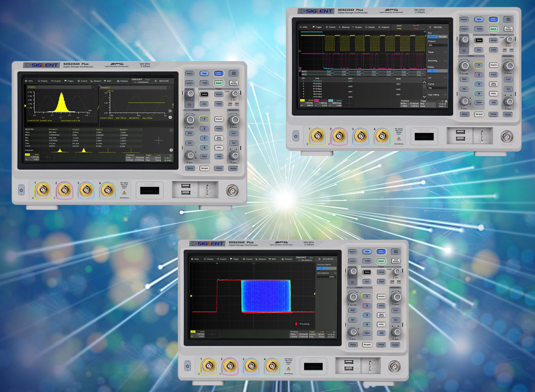Click Acquire button on top-right oscilloscope
Image resolution: width=535 pixels, height=392 pixels.
pos(493,65)
